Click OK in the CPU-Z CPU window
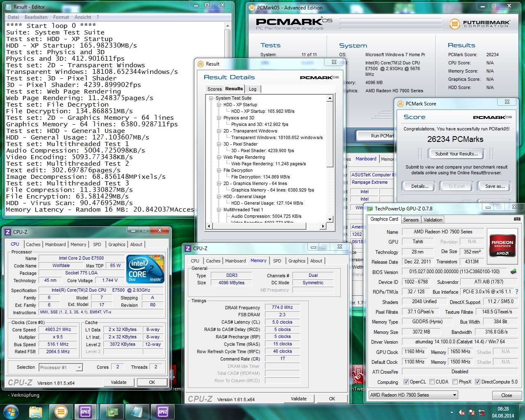 [x=152, y=382]
